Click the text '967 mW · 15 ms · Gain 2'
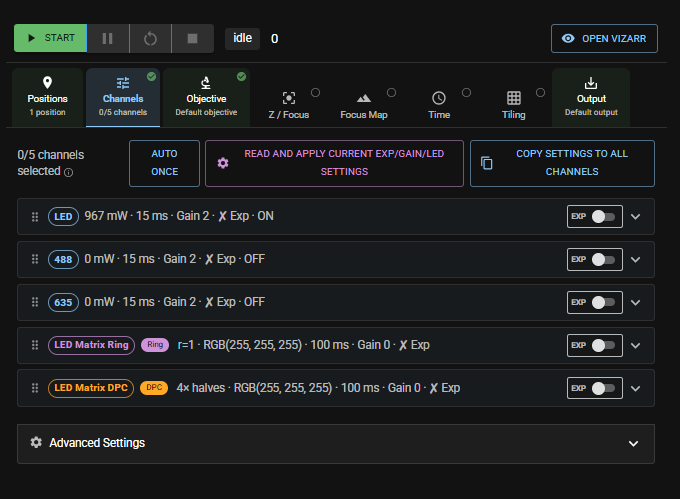Viewport: 680px width, 499px height. 147,216
